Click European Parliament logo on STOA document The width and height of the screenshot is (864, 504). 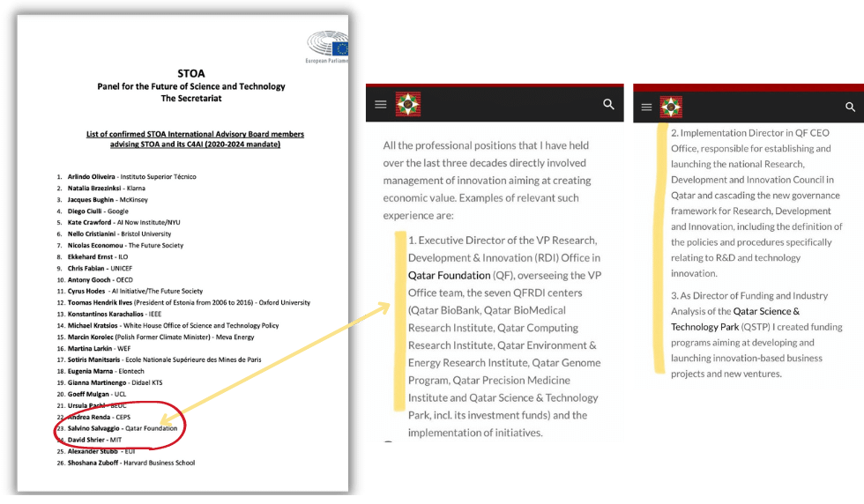[327, 47]
